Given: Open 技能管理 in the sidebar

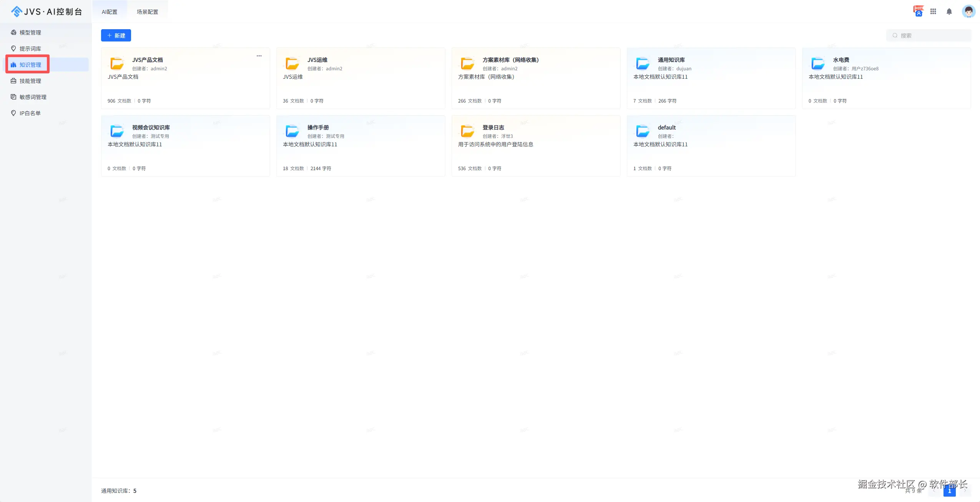Looking at the screenshot, I should 30,81.
